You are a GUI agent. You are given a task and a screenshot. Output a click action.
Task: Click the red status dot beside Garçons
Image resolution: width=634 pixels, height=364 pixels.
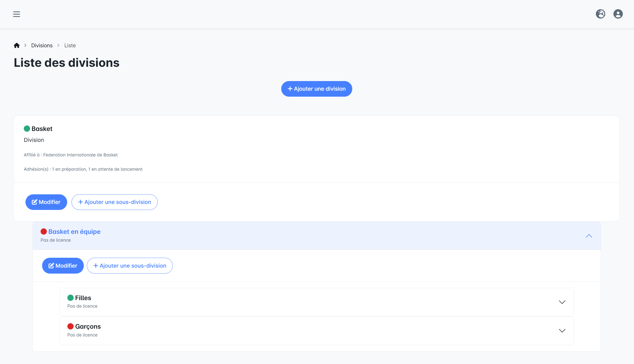[x=71, y=326]
